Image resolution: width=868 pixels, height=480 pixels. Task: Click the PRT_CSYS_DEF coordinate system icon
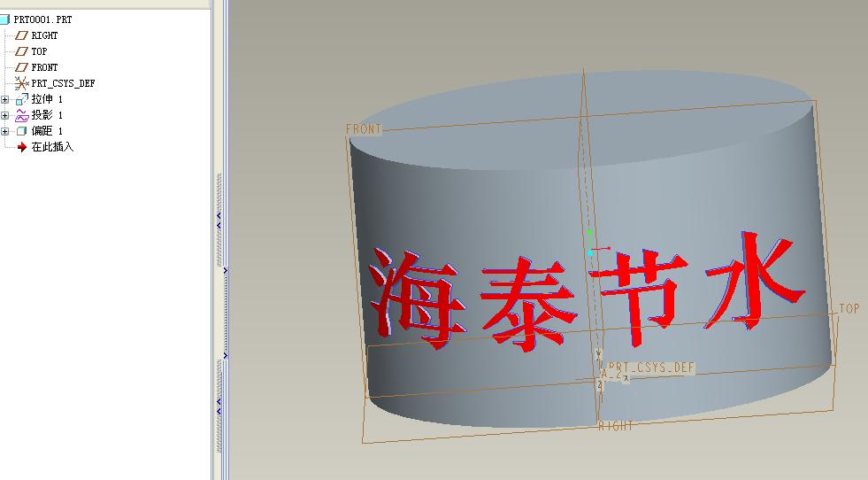[x=21, y=83]
